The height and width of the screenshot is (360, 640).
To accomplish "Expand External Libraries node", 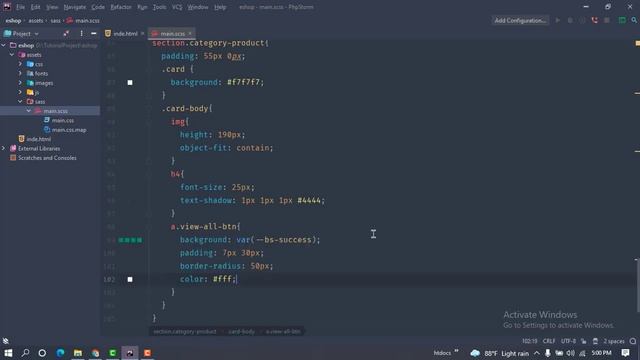I will pos(4,149).
